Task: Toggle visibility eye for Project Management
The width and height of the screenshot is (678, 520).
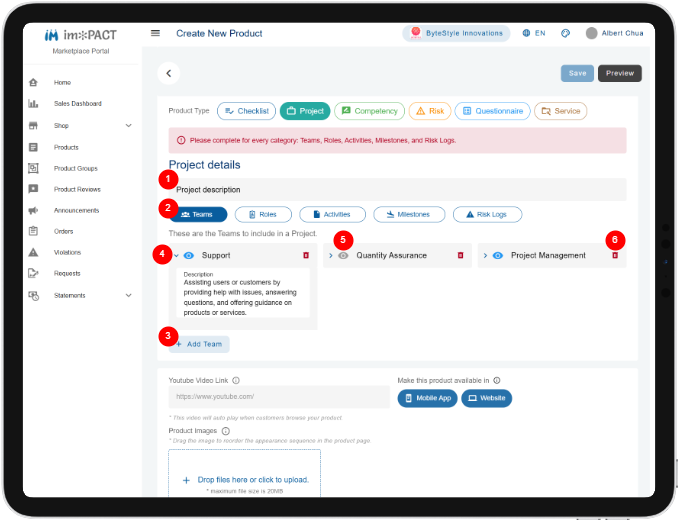Action: coord(498,255)
